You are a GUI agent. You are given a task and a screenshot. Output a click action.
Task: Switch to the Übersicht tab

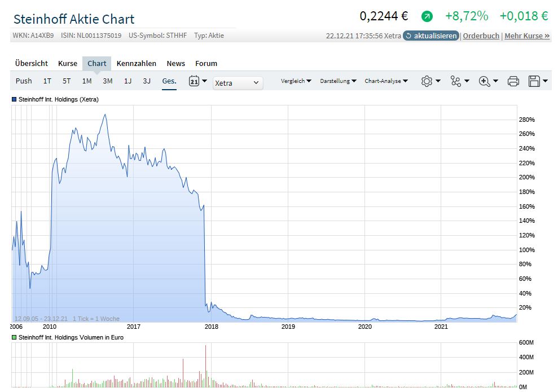[x=32, y=63]
